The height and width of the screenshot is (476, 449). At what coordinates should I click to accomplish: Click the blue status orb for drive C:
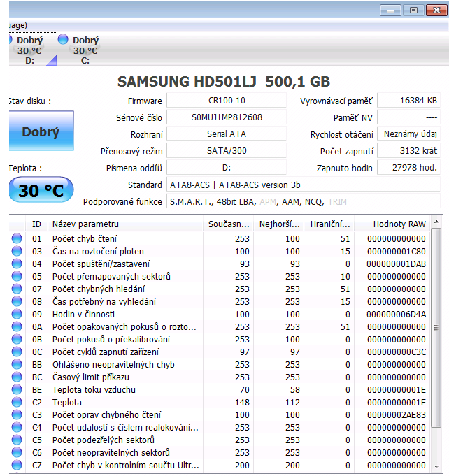pos(63,39)
